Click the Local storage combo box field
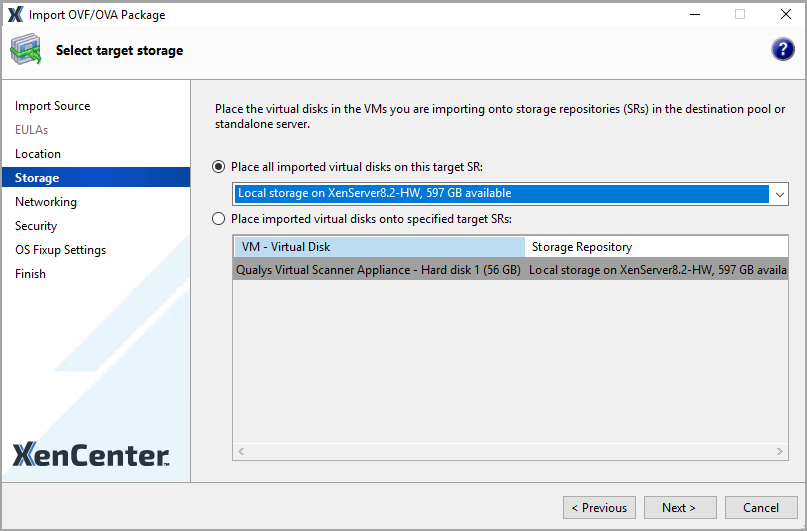The height and width of the screenshot is (531, 807). 500,194
